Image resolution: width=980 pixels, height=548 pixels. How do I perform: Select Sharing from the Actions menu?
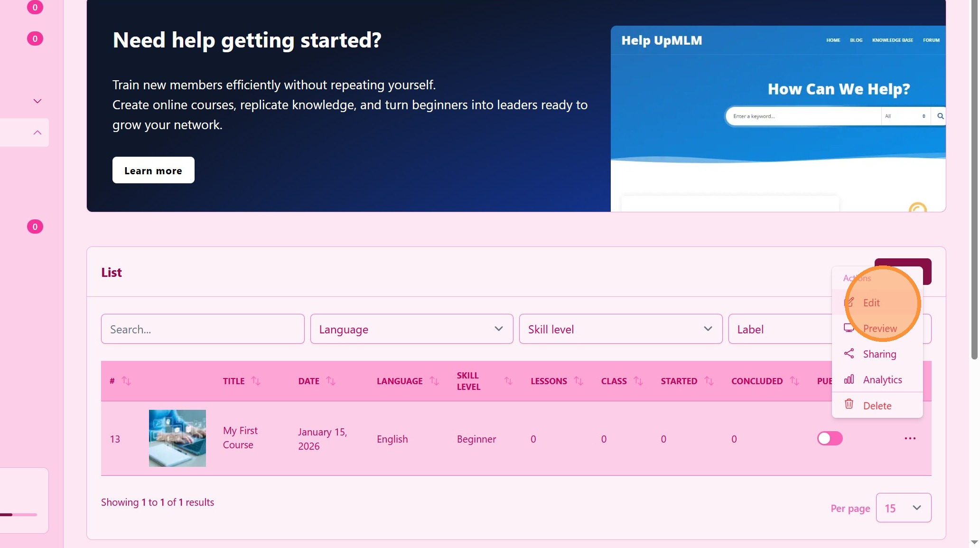pyautogui.click(x=879, y=354)
